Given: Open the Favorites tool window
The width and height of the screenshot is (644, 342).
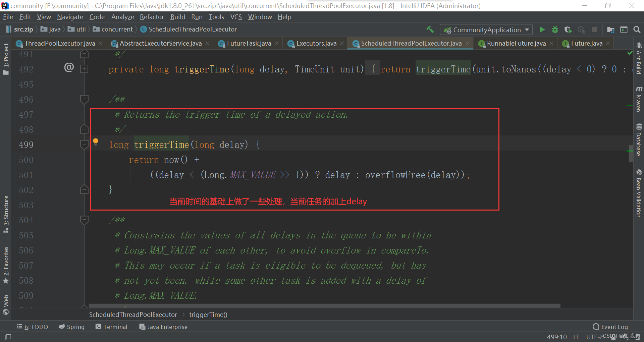Looking at the screenshot, I should pos(6,265).
